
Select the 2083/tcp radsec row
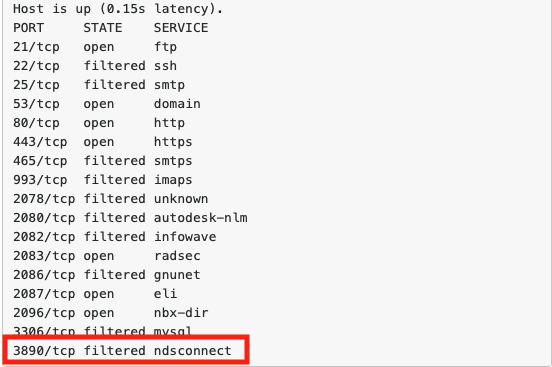tap(106, 256)
